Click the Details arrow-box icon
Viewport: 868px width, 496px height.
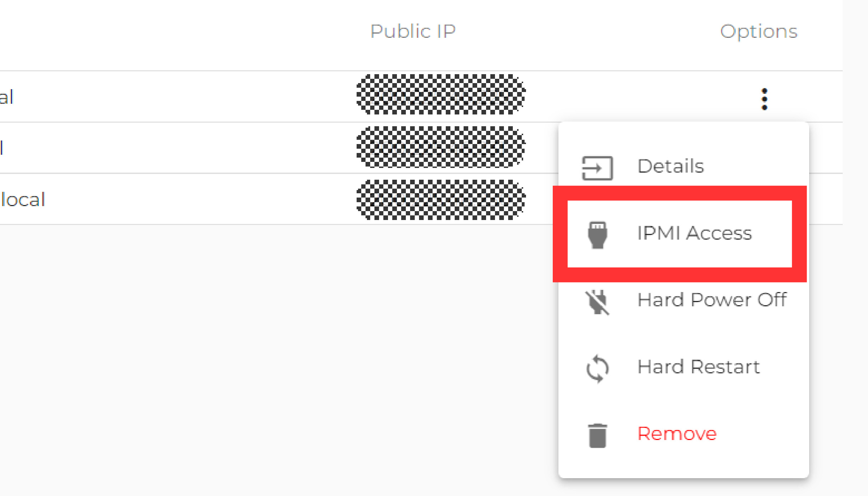coord(597,168)
